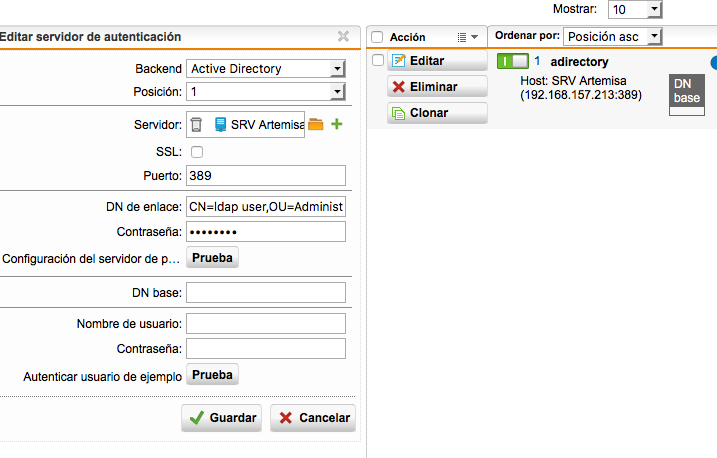Toggle the adirectory server green switch off

(x=513, y=61)
